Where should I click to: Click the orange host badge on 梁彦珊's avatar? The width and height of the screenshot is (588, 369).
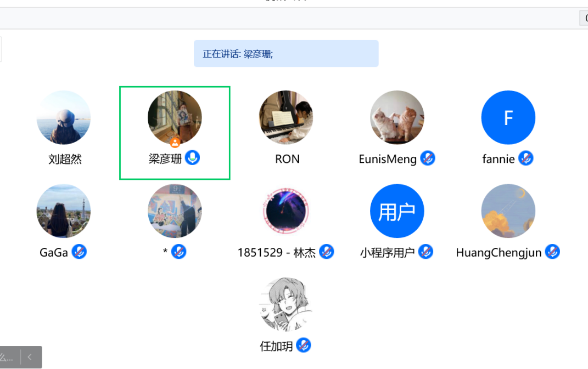(175, 143)
